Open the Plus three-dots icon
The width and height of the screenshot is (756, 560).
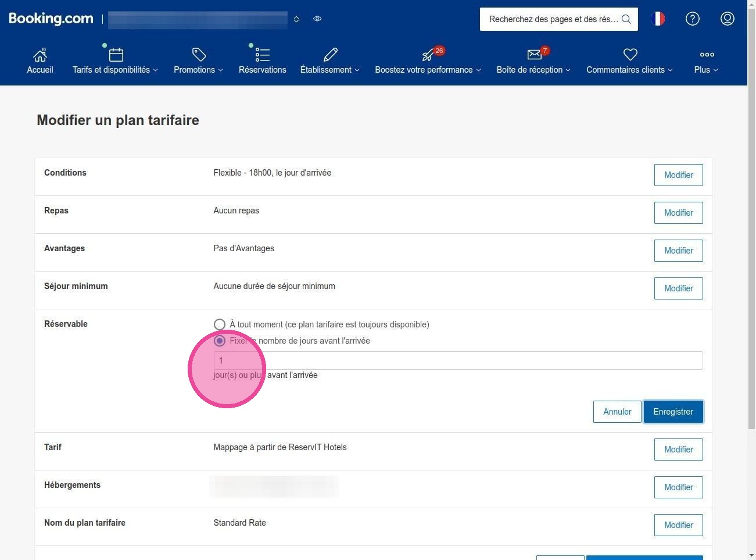pos(707,55)
